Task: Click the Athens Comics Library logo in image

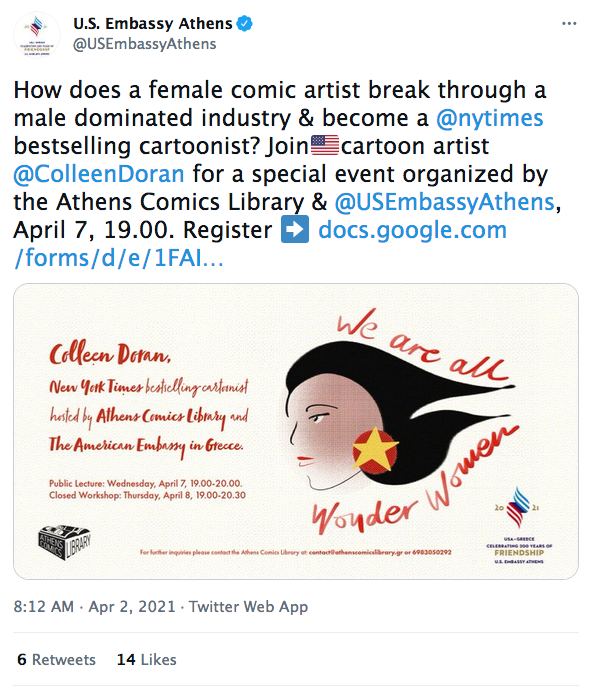Action: 65,542
